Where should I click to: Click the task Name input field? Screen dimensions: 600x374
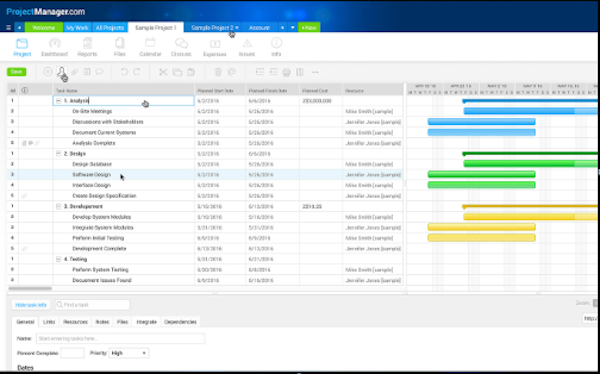click(121, 338)
